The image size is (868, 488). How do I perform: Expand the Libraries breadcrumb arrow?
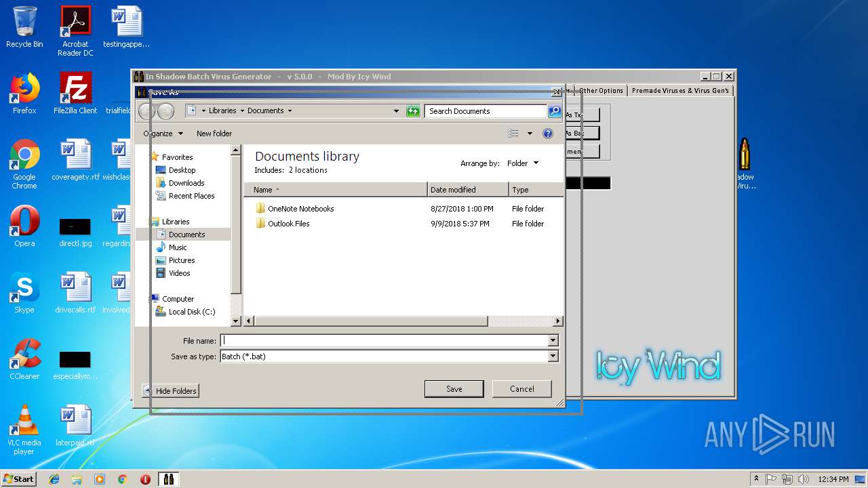[241, 111]
